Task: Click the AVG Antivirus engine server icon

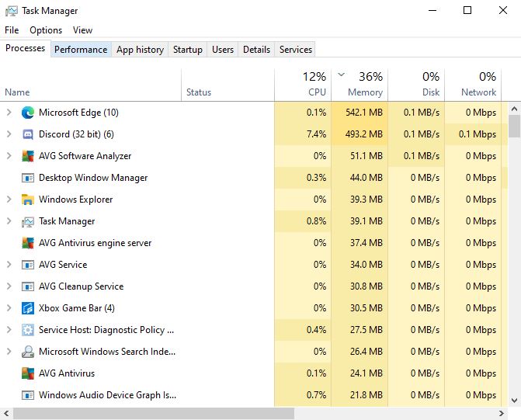Action: pos(28,243)
